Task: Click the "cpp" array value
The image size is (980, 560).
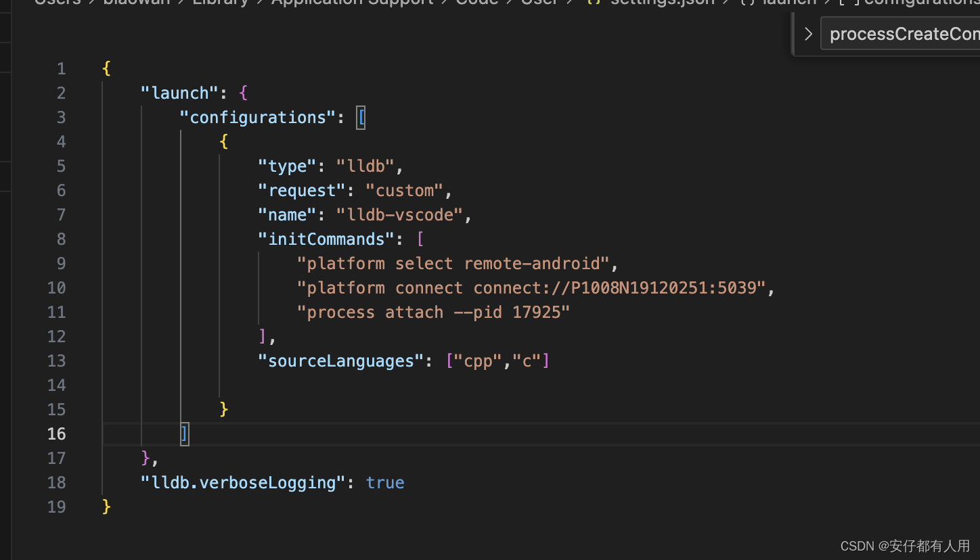Action: [478, 361]
